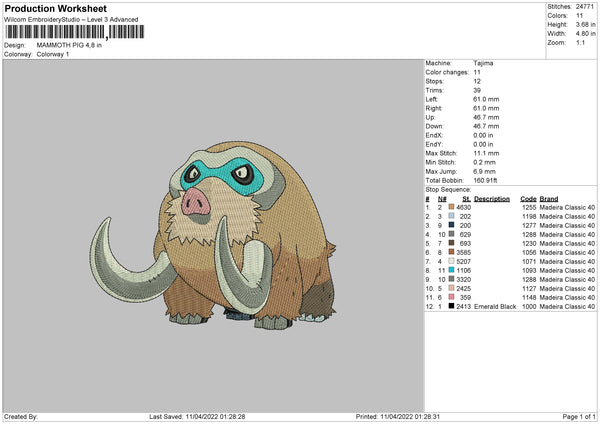This screenshot has height=424, width=600.
Task: Click the 'Down:' measurement label
Action: 434,126
